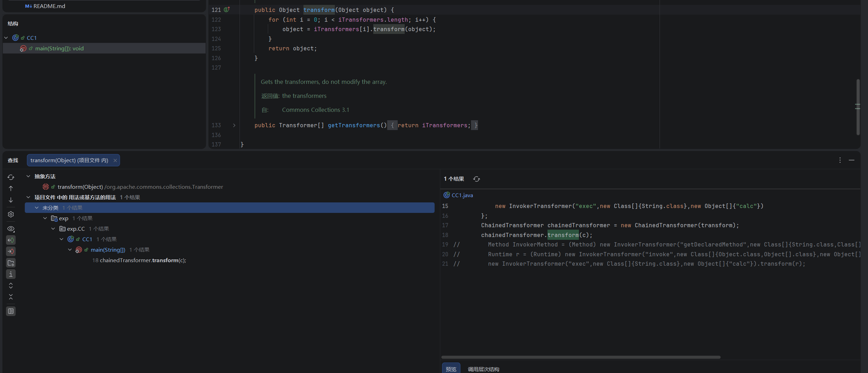Open README.md in project tree
The width and height of the screenshot is (868, 373).
pos(49,6)
